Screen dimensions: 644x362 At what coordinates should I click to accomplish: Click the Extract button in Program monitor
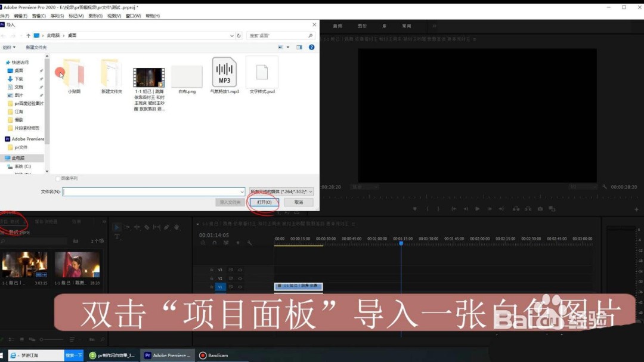click(528, 209)
